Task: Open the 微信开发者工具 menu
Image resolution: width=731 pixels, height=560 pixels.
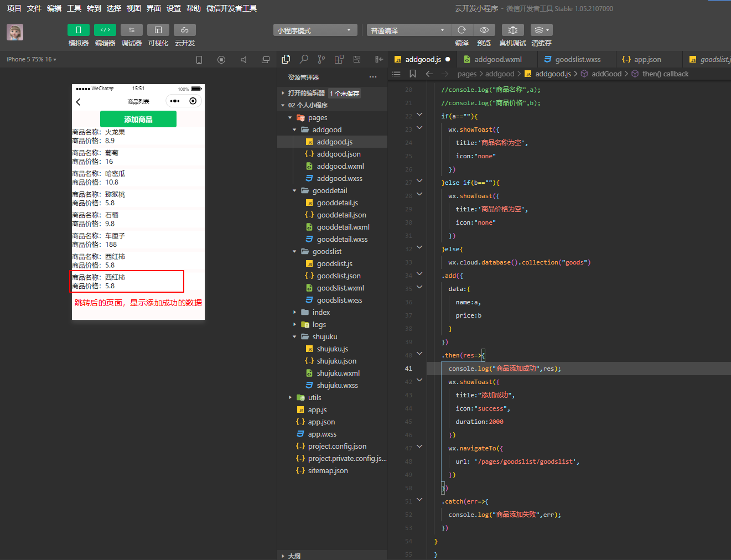Action: [231, 8]
